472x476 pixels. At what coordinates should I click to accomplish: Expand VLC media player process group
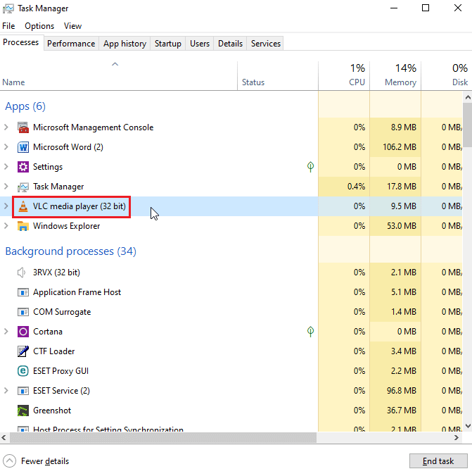pyautogui.click(x=6, y=206)
